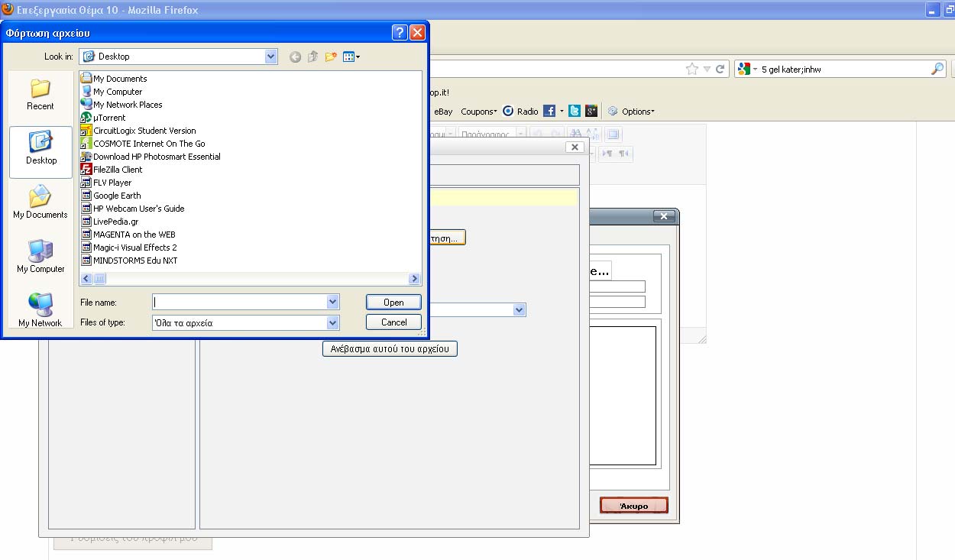Select the µTorrent shortcut
The image size is (955, 560).
pyautogui.click(x=103, y=118)
